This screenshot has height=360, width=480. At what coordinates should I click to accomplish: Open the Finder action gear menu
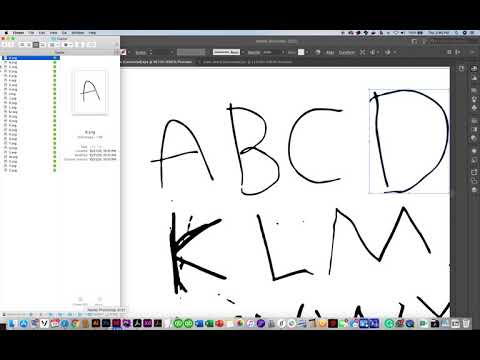tap(67, 44)
